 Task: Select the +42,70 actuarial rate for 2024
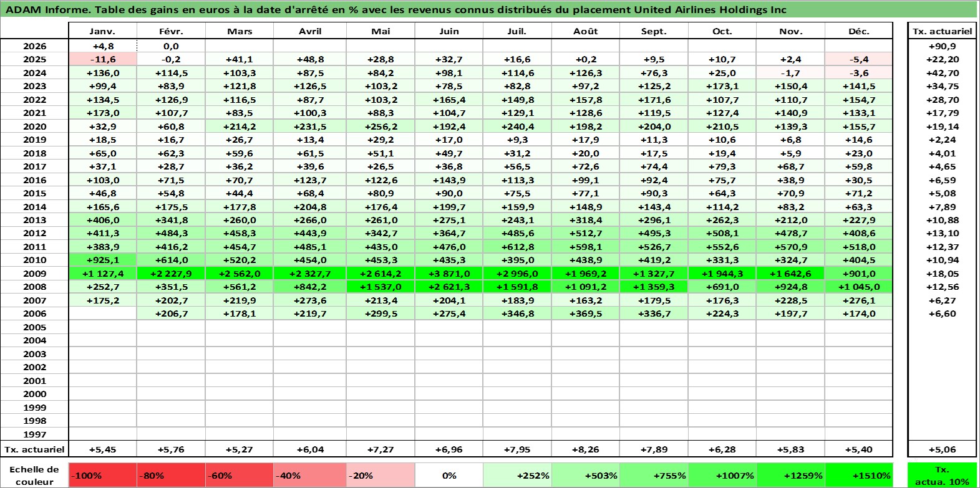(942, 73)
